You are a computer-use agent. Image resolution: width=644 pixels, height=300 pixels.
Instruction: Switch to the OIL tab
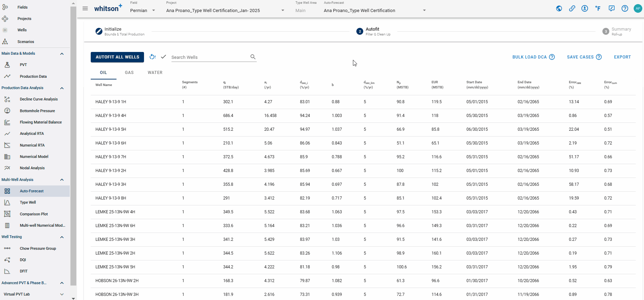(x=103, y=73)
